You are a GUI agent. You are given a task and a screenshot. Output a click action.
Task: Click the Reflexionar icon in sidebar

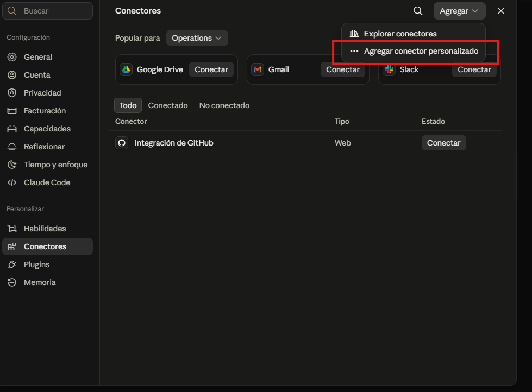[x=12, y=147]
